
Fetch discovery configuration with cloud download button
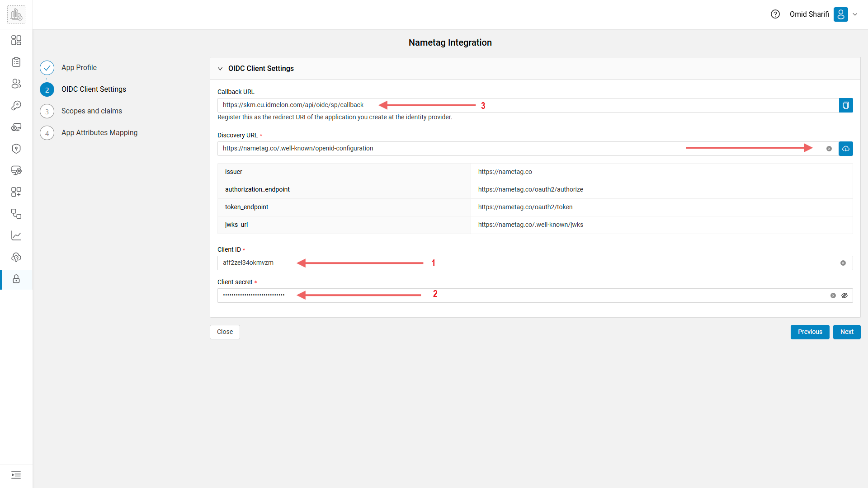point(846,149)
